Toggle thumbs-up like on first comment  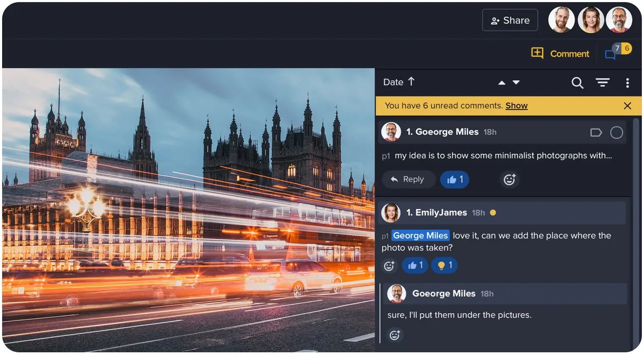(x=455, y=180)
